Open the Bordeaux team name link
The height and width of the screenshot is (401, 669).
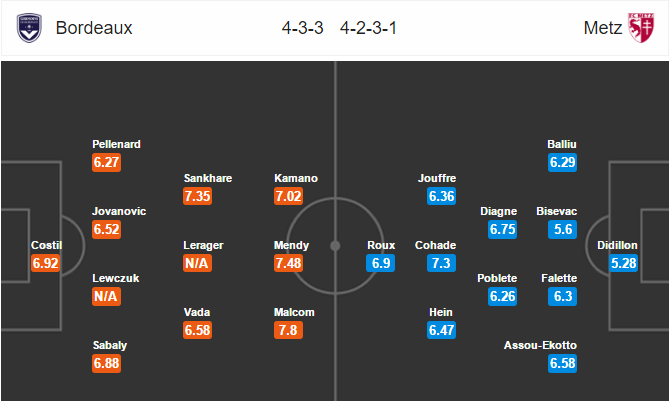coord(94,28)
